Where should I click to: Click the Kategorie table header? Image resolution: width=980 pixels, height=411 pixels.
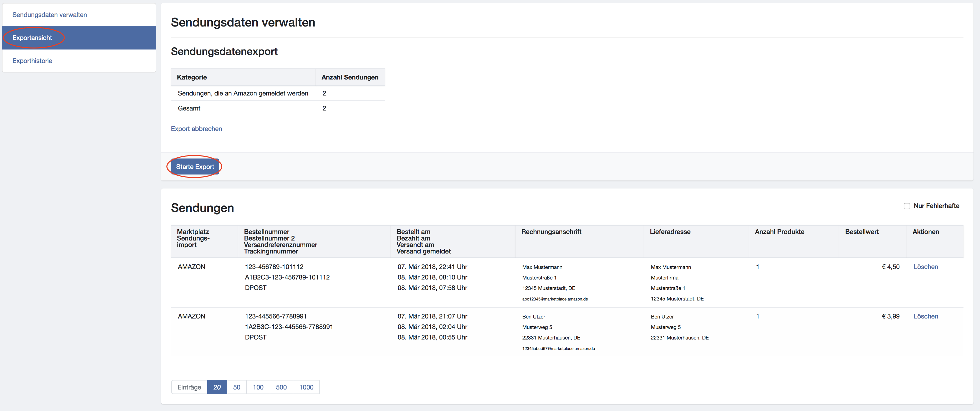192,77
